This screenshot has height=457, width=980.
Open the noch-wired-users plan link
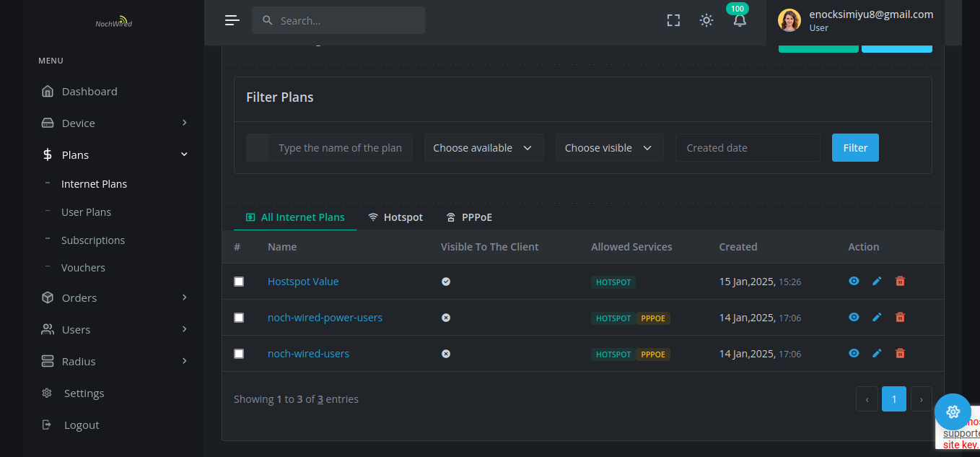tap(308, 353)
